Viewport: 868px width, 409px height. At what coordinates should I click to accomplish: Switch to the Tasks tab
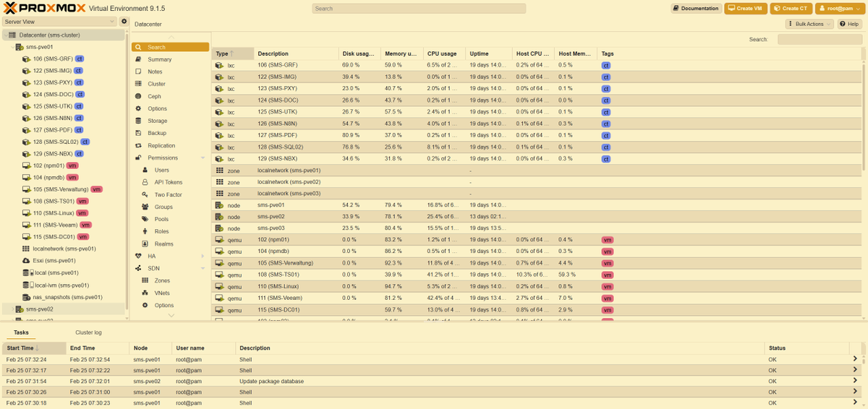21,332
